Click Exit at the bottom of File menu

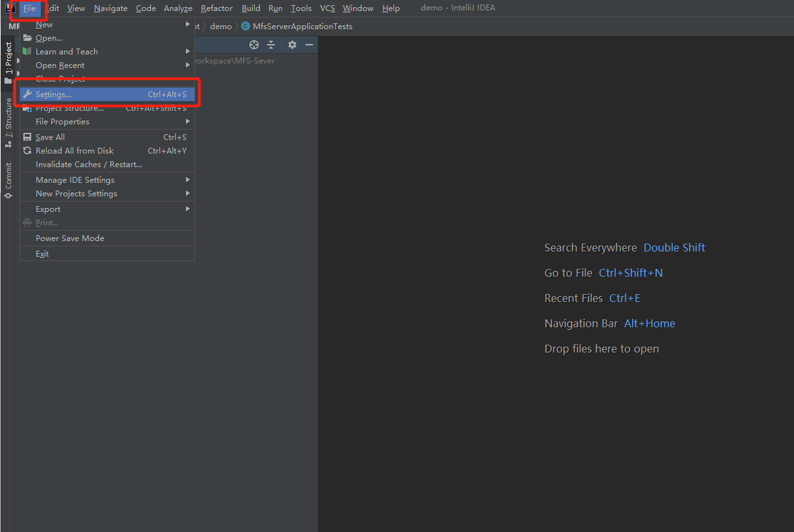[x=43, y=253]
